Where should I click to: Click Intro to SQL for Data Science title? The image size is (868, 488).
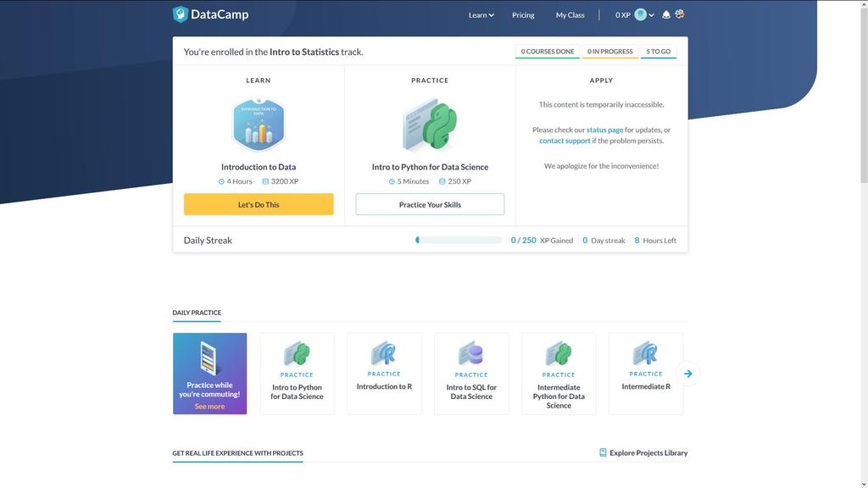pos(471,391)
